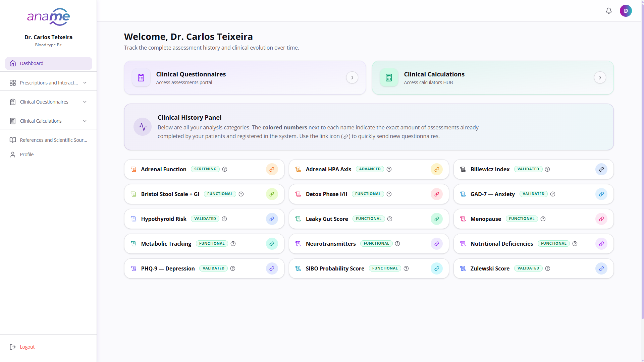Click the Leaky Gut Score title
The height and width of the screenshot is (362, 644).
click(327, 219)
